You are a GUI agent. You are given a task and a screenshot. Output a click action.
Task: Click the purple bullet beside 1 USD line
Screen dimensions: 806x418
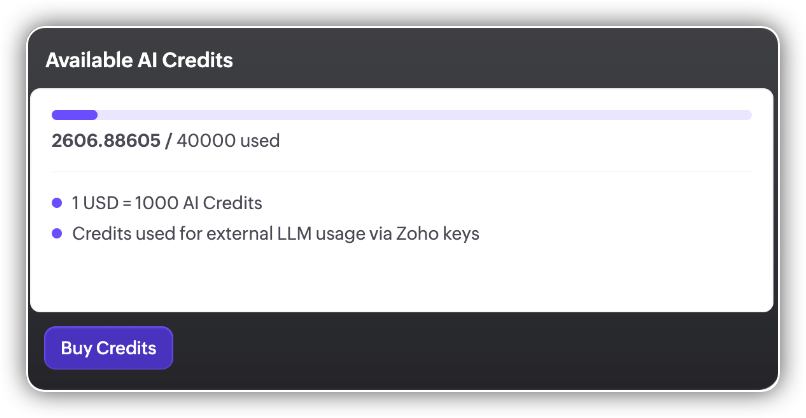(57, 203)
